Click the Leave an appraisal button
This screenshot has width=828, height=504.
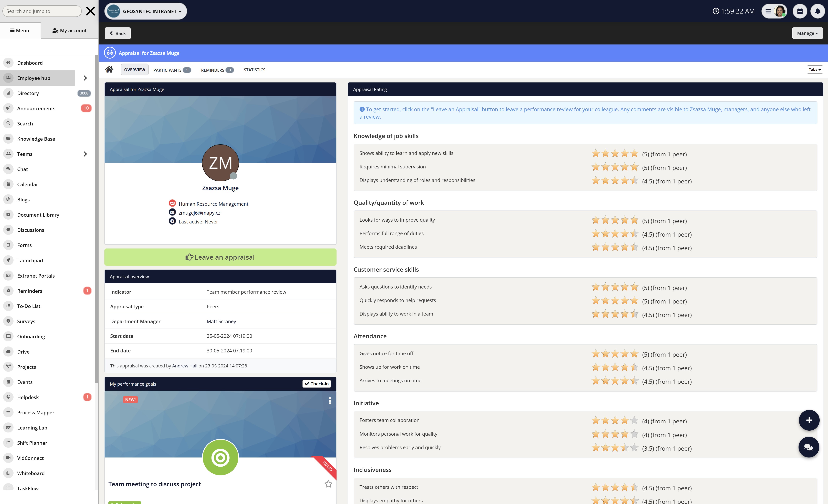pos(220,257)
